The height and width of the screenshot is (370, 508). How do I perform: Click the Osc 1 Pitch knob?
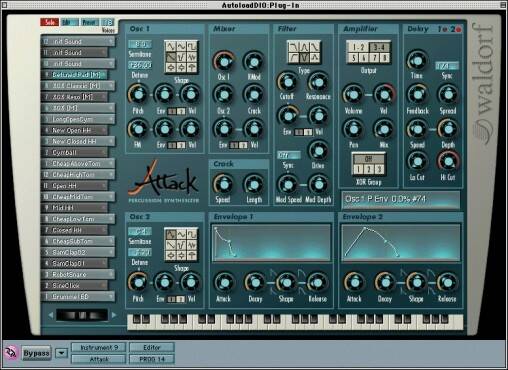(138, 95)
